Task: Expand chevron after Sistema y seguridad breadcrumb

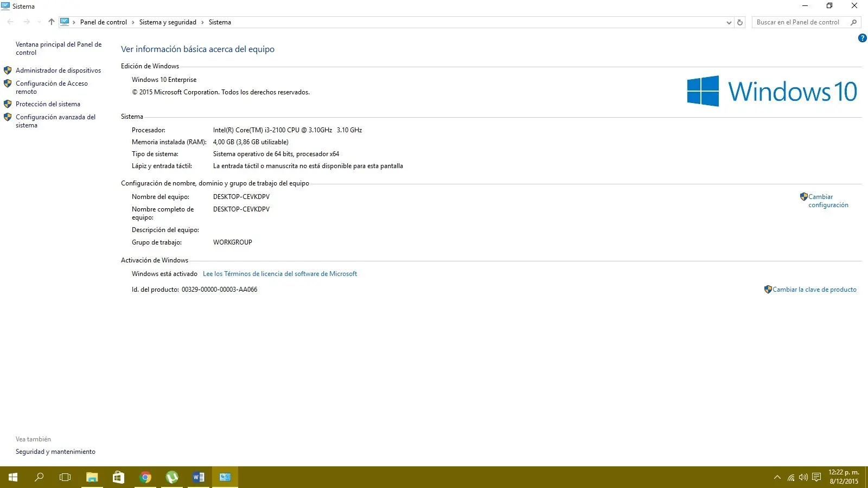Action: pyautogui.click(x=202, y=22)
